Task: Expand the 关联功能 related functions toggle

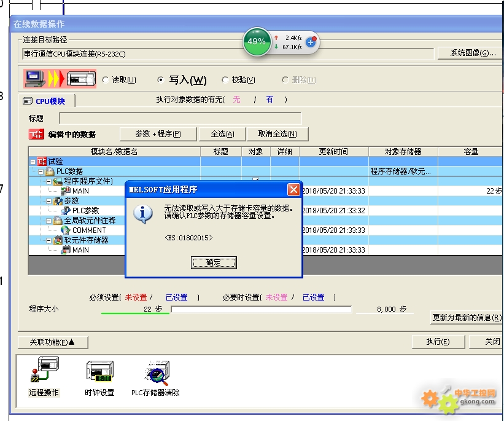Action: [53, 342]
